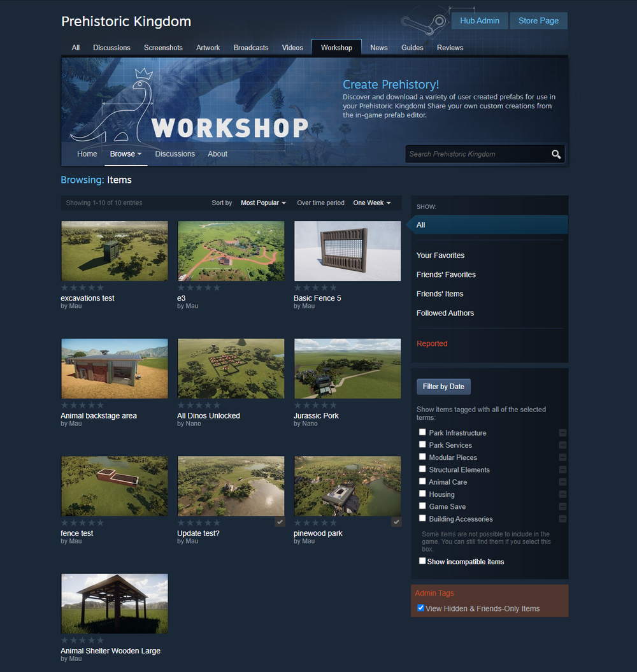Image resolution: width=637 pixels, height=672 pixels.
Task: Select the News tab
Action: click(378, 48)
